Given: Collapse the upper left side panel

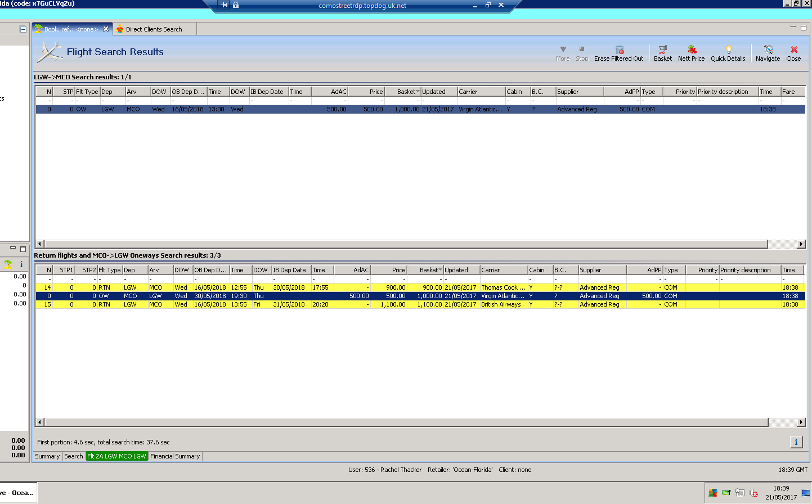Looking at the screenshot, I should (x=23, y=29).
